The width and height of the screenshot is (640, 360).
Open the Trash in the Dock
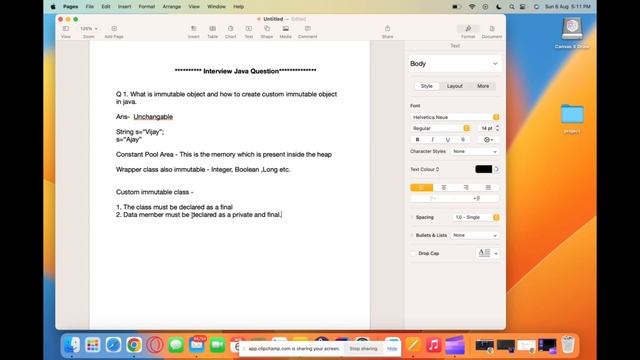click(568, 345)
